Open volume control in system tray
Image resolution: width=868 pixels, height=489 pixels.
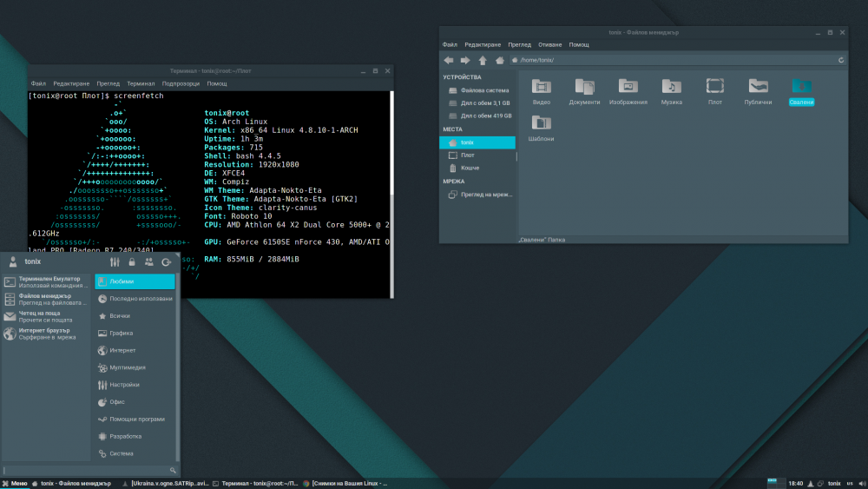[x=862, y=484]
